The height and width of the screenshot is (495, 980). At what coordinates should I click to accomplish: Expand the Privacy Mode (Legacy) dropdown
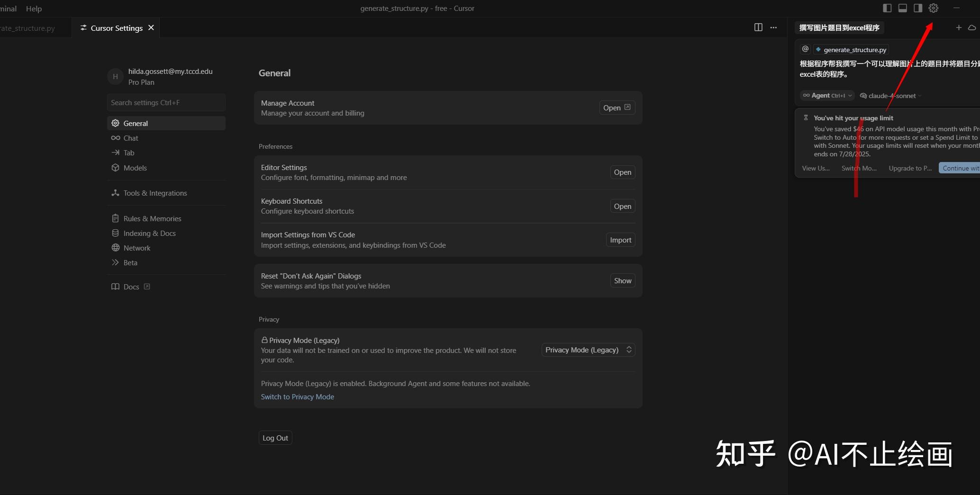[x=588, y=350]
